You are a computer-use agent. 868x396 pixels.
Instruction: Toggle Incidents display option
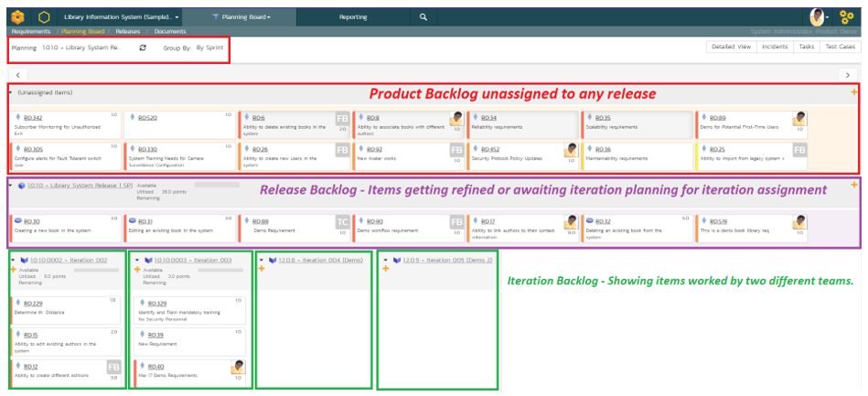point(775,47)
